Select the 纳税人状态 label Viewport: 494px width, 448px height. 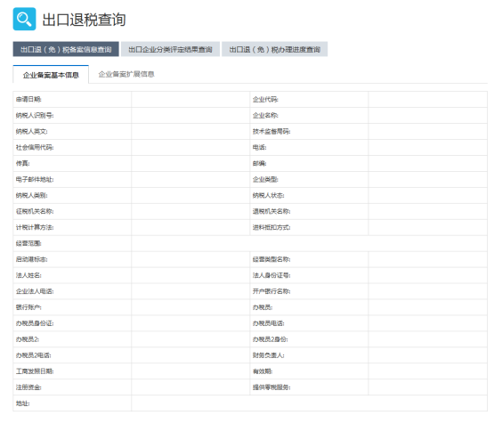click(269, 196)
